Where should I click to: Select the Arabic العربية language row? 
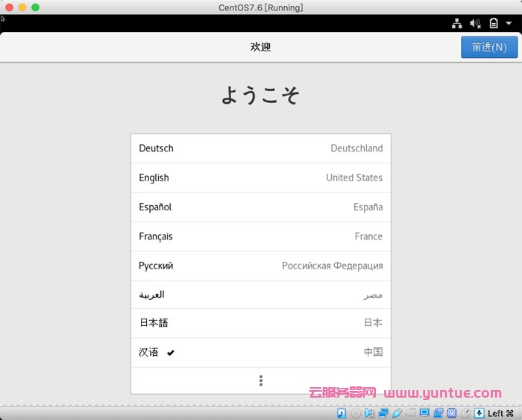point(260,295)
